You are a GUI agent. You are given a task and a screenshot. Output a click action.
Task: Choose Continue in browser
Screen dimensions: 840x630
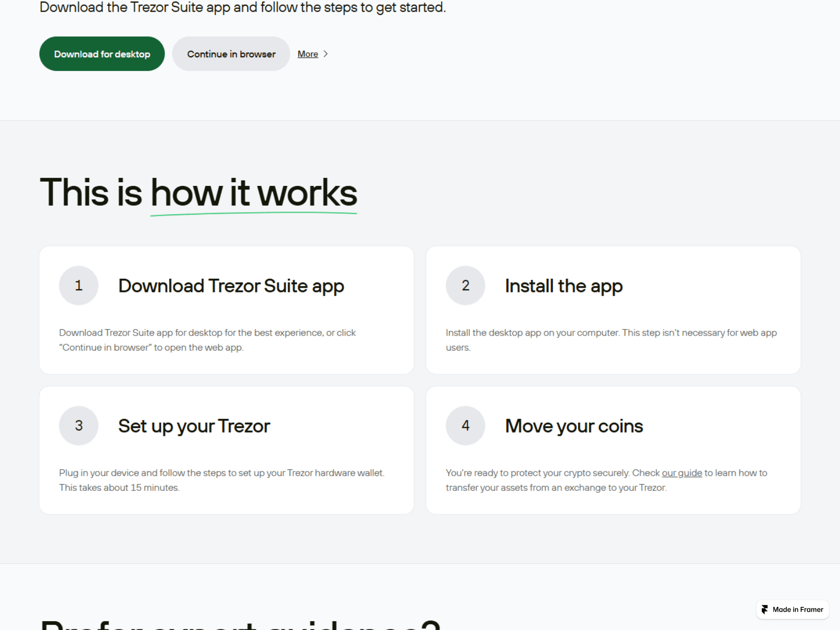(x=231, y=54)
